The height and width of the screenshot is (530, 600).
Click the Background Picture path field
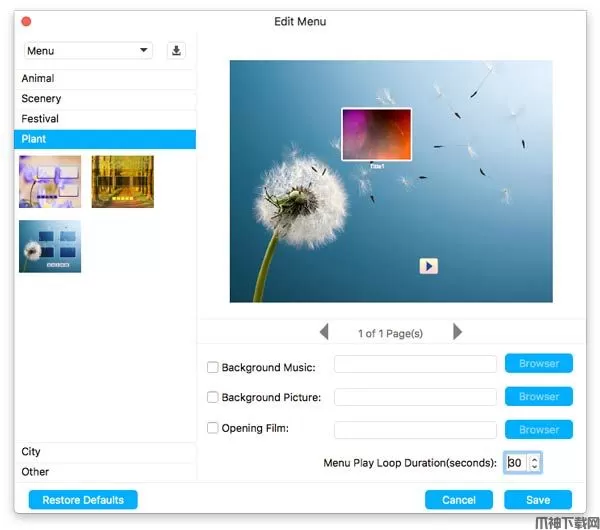[415, 397]
